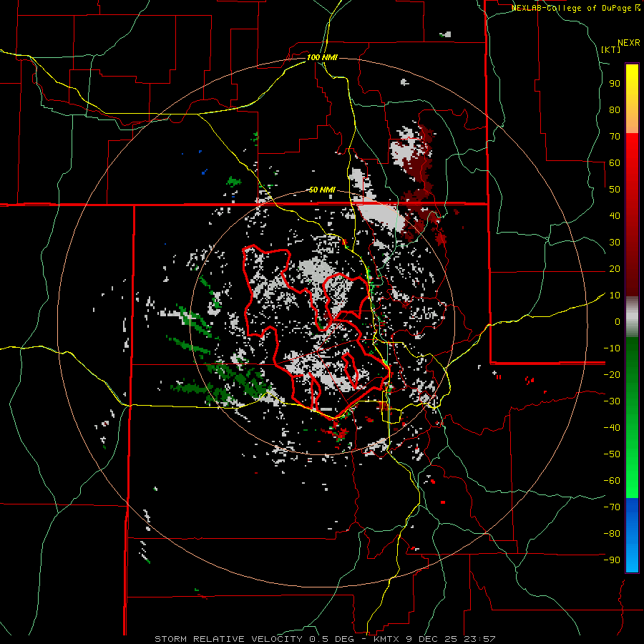
Task: Click the "STORM RELATIVE VELOCITY" product title
Action: 228,639
